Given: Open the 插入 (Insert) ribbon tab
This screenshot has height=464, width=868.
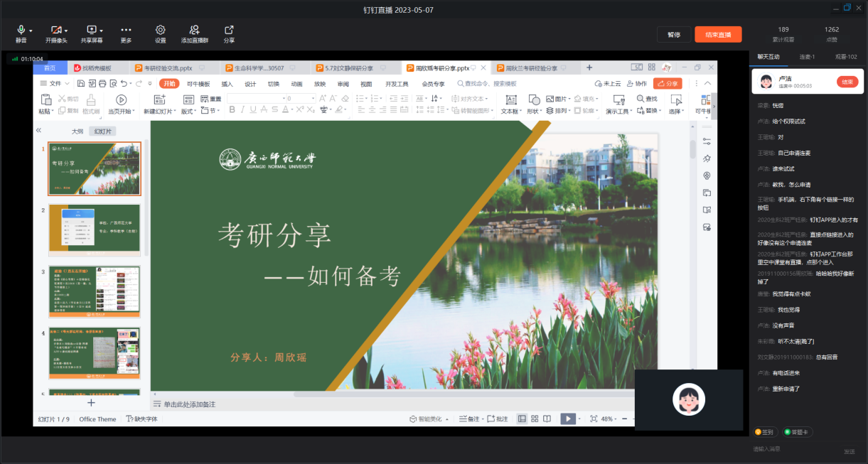Looking at the screenshot, I should pos(227,83).
